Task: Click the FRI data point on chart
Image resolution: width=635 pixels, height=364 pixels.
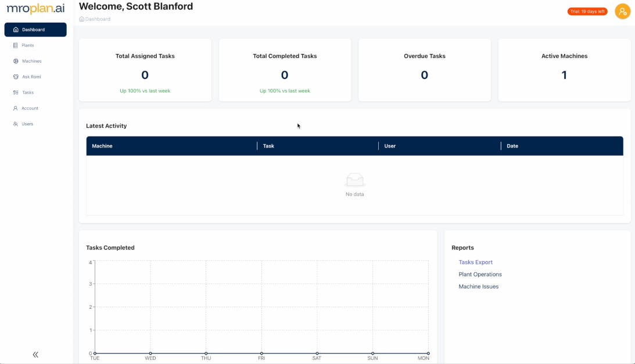Action: click(261, 354)
